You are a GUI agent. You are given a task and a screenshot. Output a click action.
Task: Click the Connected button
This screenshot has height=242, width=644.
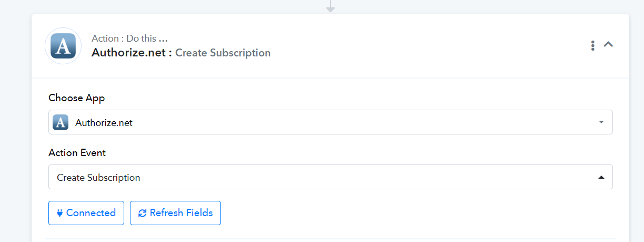pyautogui.click(x=86, y=213)
